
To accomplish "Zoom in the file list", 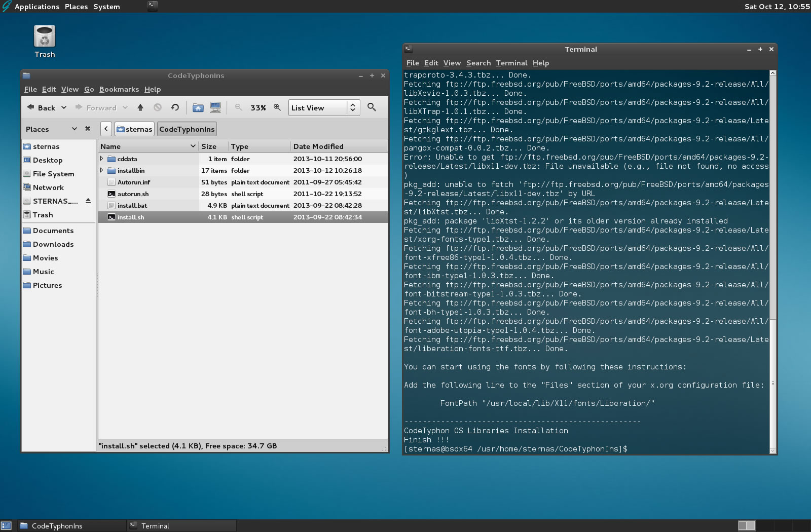I will tap(277, 107).
